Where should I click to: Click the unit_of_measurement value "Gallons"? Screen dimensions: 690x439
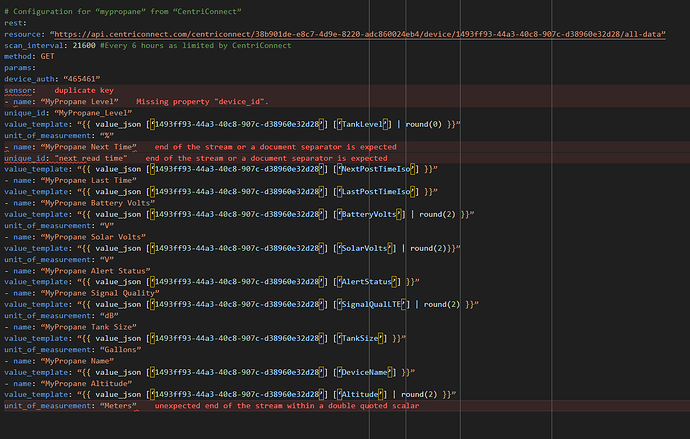click(120, 350)
